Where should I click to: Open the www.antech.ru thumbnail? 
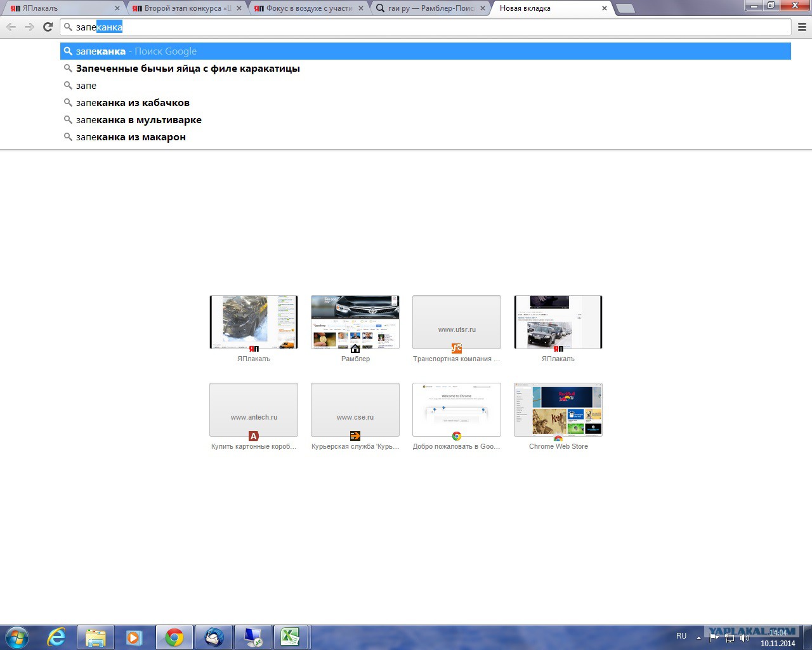[x=254, y=409]
